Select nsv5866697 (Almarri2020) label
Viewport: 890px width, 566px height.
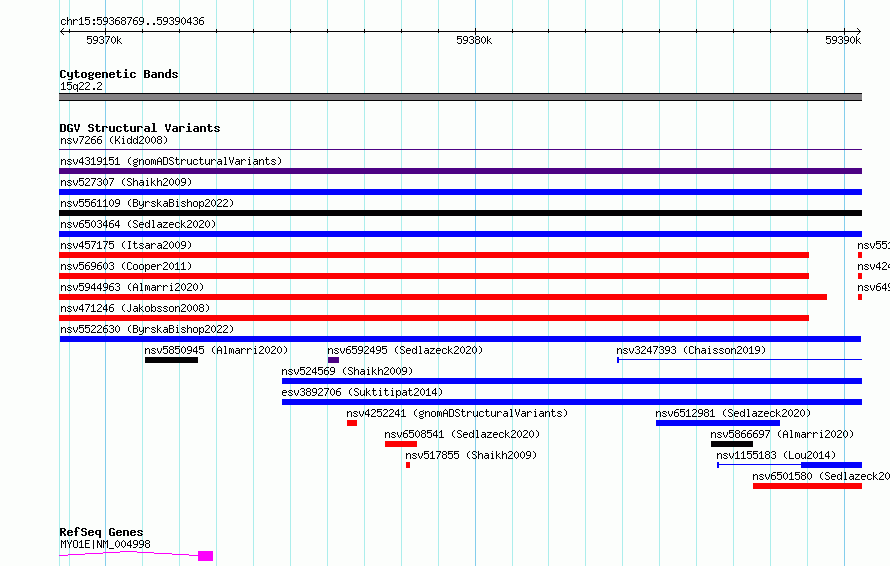782,434
